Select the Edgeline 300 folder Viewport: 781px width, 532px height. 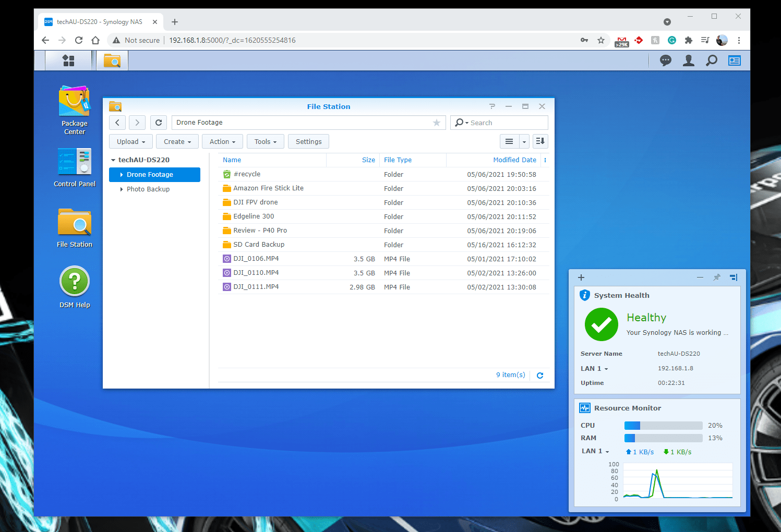click(383, 216)
